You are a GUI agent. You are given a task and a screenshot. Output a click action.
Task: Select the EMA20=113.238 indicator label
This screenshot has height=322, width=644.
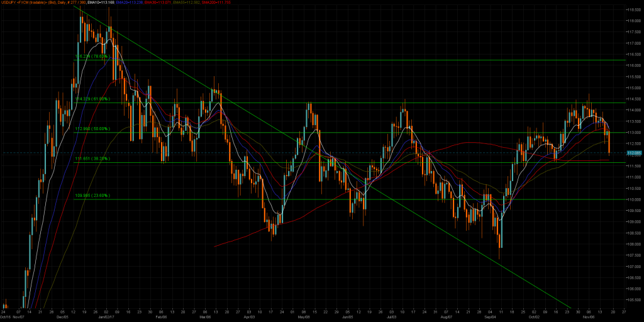point(128,2)
